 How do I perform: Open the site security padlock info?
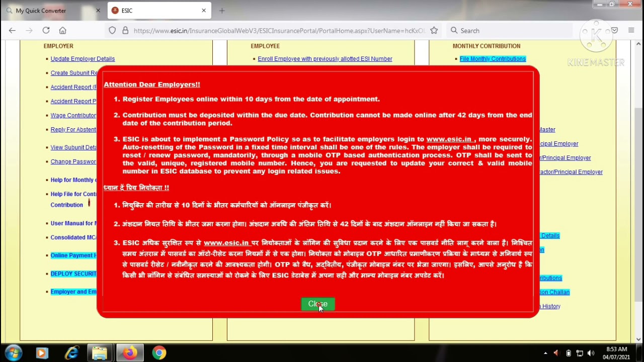[125, 31]
